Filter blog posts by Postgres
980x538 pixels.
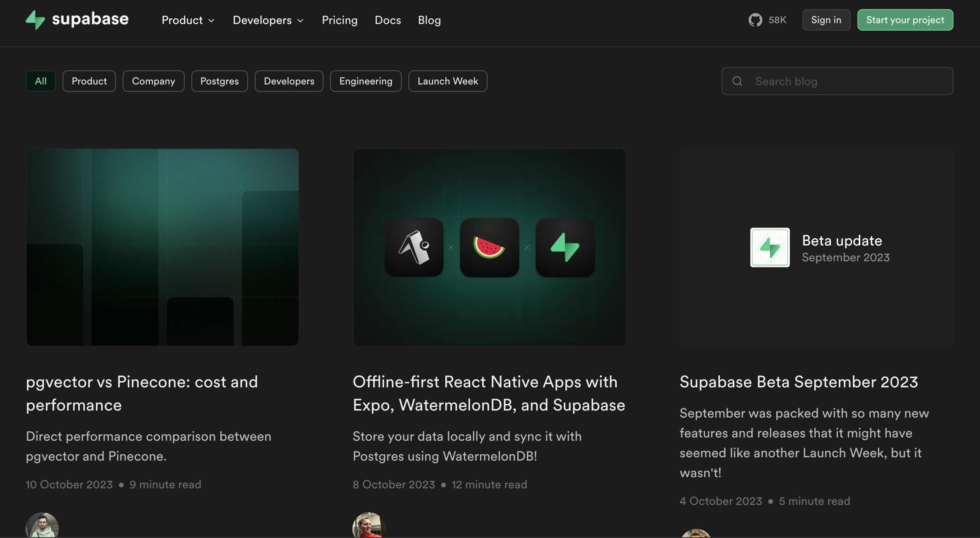tap(220, 81)
